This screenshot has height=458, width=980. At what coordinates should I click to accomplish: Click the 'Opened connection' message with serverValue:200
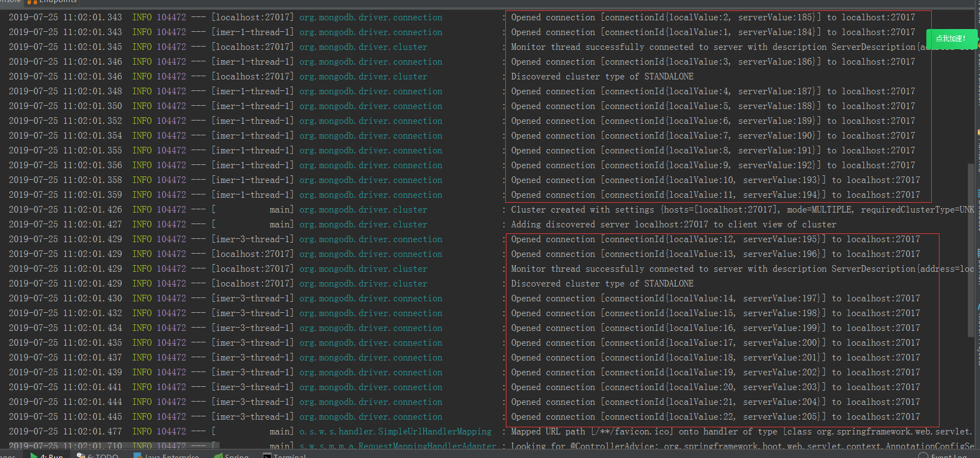716,343
